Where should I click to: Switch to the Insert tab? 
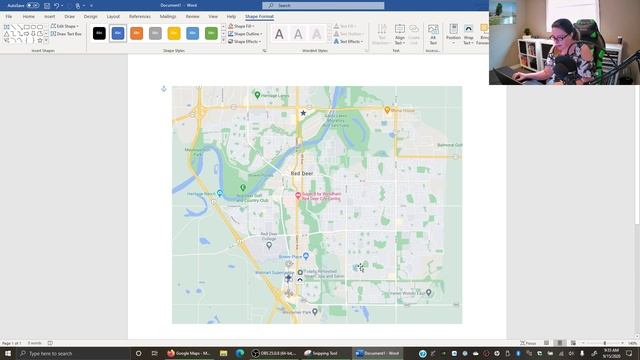(49, 16)
